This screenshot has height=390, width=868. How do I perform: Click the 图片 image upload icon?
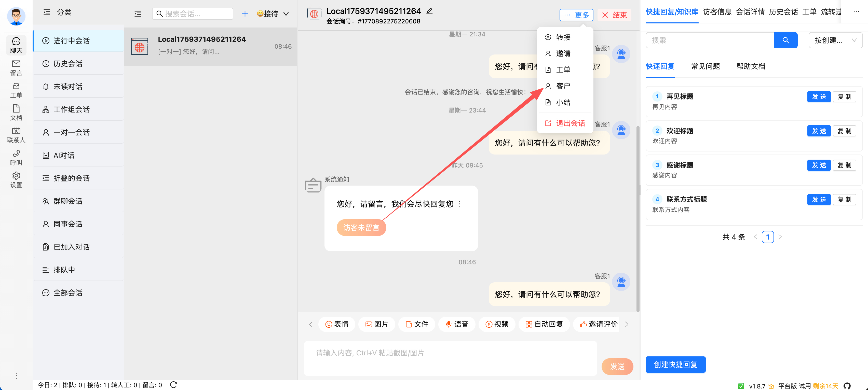pyautogui.click(x=376, y=324)
